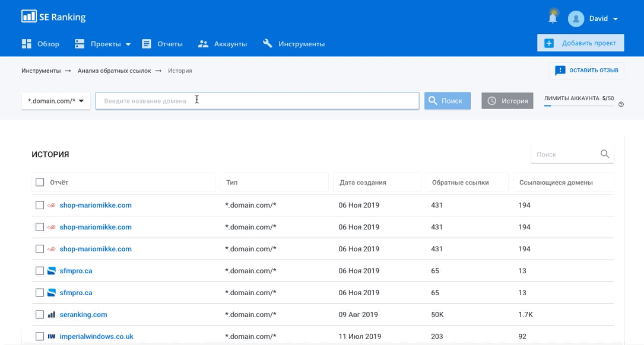Click the magnifier icon in history search
The width and height of the screenshot is (644, 345).
605,154
